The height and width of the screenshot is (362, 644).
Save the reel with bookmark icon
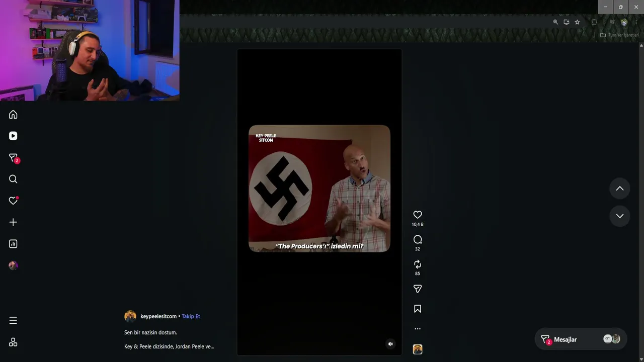(418, 309)
